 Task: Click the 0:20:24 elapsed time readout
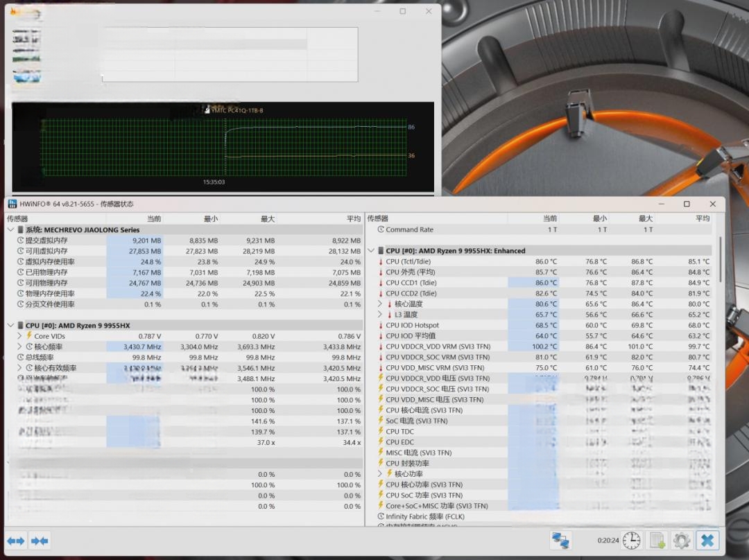[x=608, y=541]
